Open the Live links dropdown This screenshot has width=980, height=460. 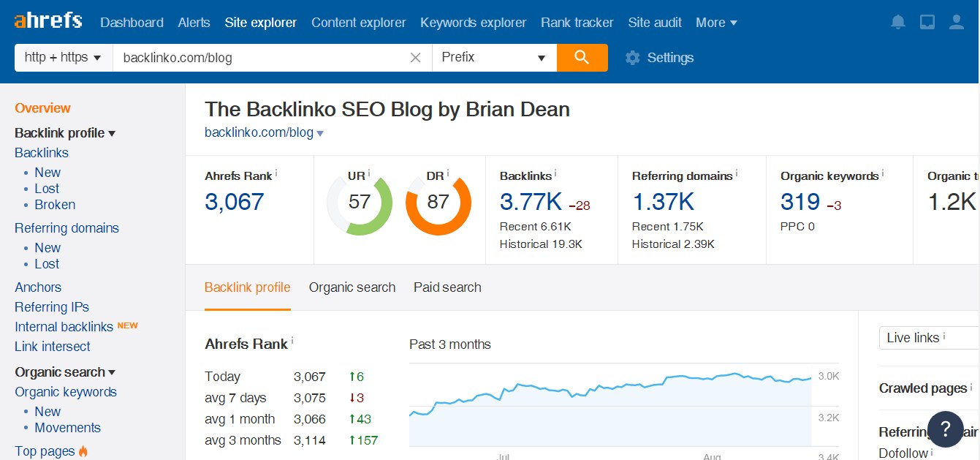pyautogui.click(x=929, y=338)
